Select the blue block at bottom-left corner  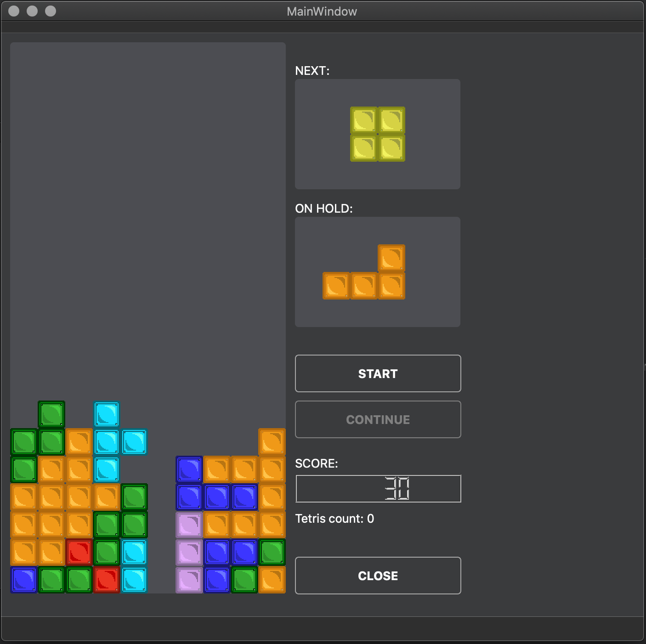point(23,580)
